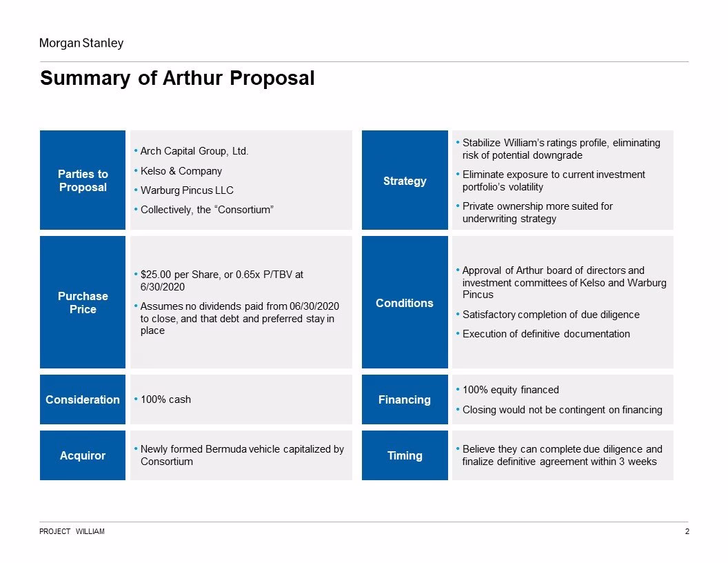This screenshot has height=563, width=728.
Task: Click 'Newly formed Bermuda vehicle' bullet
Action: (x=242, y=455)
